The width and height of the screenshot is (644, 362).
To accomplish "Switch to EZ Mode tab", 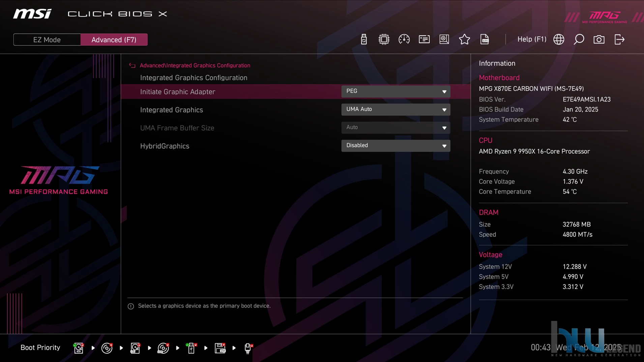I will pyautogui.click(x=47, y=40).
